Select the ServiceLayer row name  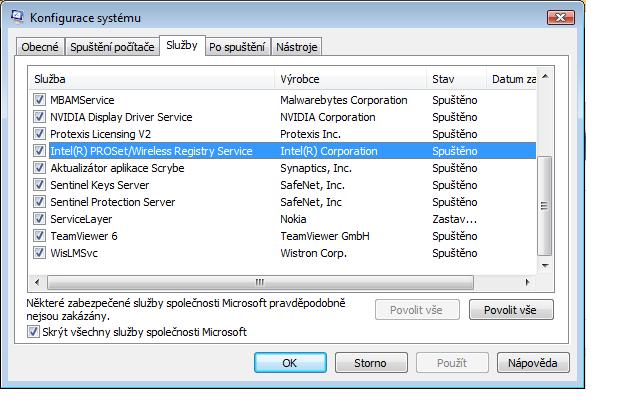tap(81, 219)
